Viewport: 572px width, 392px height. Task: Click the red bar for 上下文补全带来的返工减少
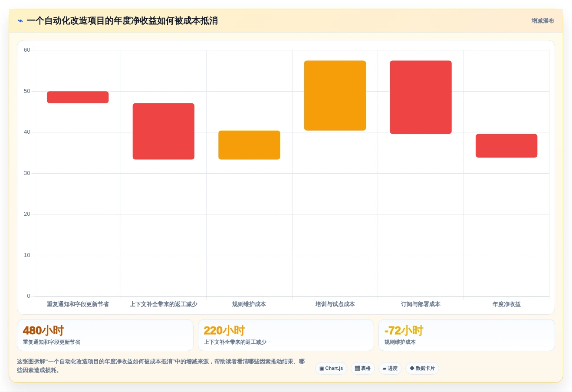pos(164,132)
